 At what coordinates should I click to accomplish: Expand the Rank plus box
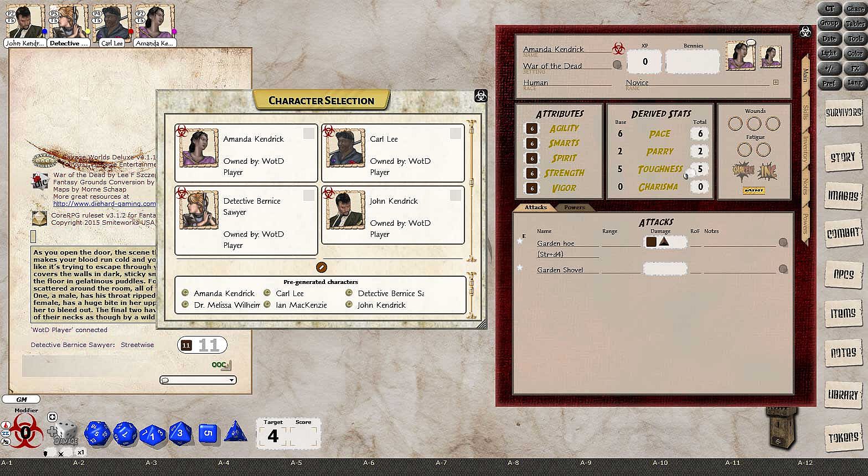(776, 82)
